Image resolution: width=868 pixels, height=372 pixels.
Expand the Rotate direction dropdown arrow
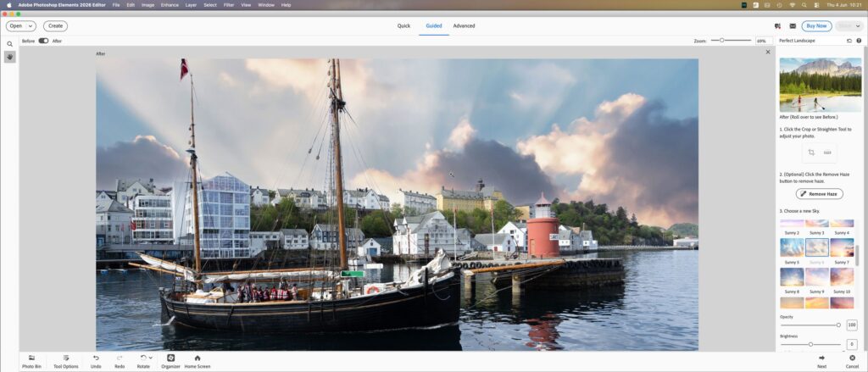click(151, 358)
